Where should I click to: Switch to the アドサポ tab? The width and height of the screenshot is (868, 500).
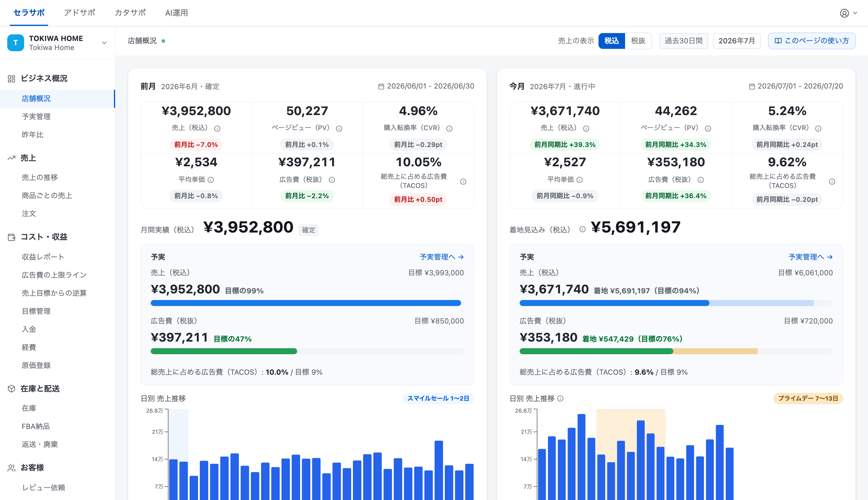coord(79,13)
